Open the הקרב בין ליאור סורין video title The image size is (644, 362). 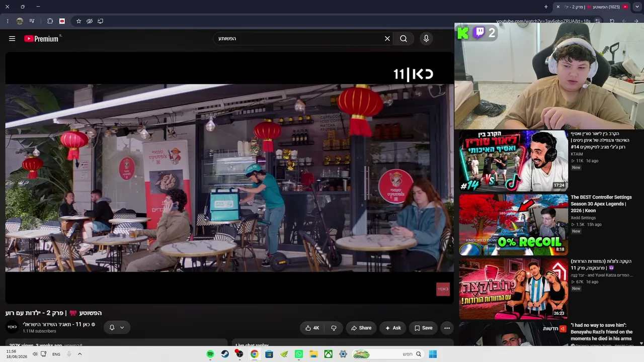pyautogui.click(x=600, y=140)
